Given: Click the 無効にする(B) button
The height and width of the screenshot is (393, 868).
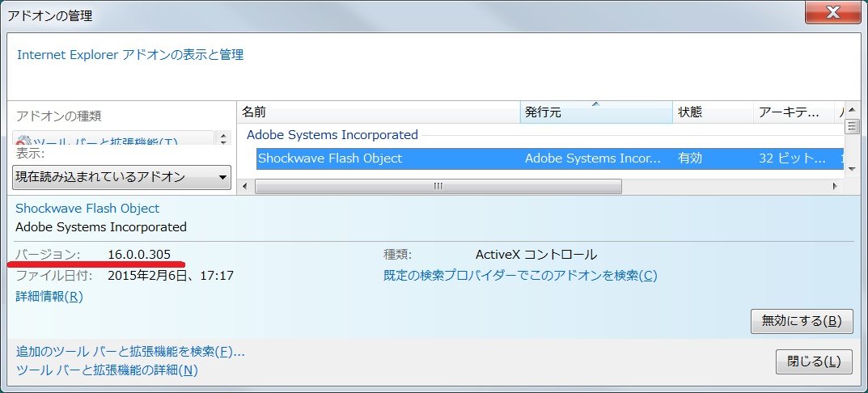Looking at the screenshot, I should [802, 321].
